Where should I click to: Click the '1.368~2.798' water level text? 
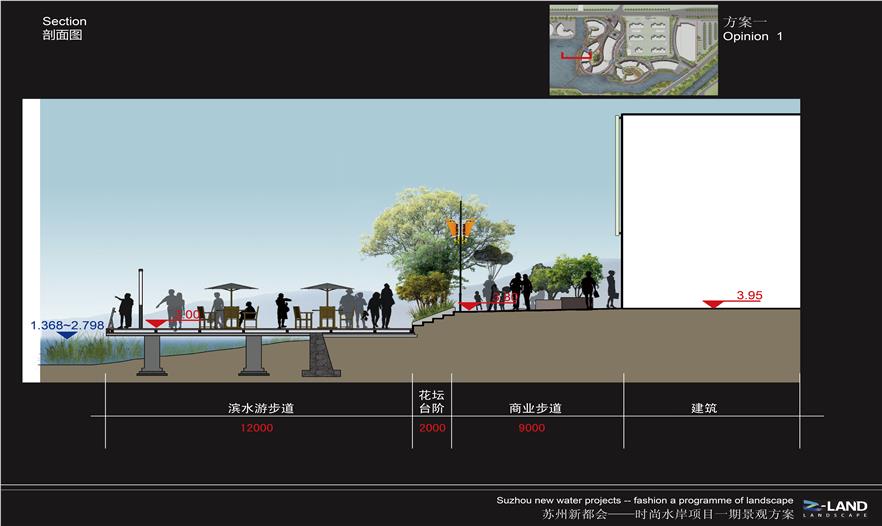coord(66,325)
